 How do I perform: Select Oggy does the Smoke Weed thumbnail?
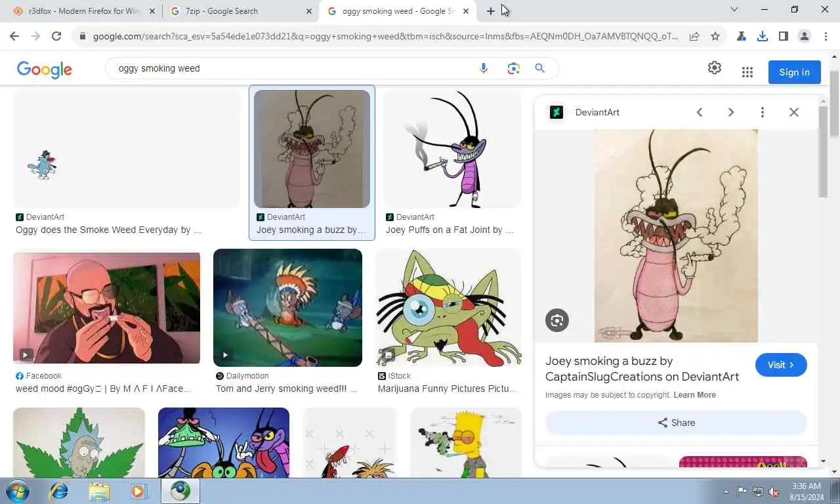tap(127, 149)
